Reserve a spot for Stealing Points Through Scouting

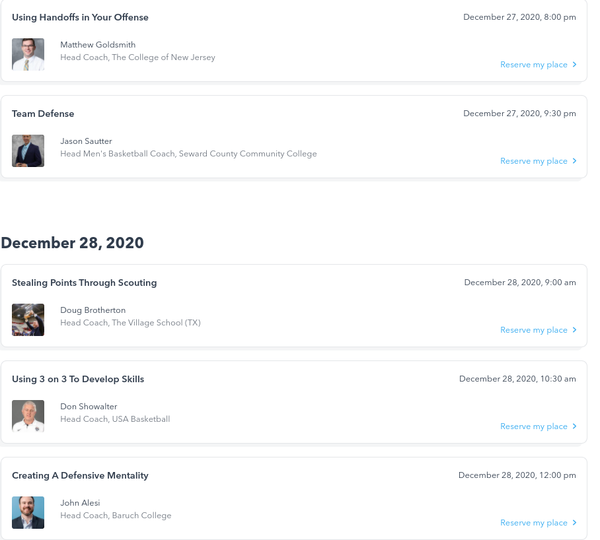(x=533, y=330)
